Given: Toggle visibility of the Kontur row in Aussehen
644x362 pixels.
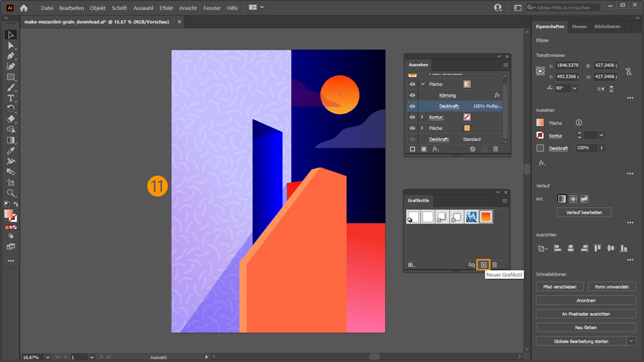Looking at the screenshot, I should [413, 117].
